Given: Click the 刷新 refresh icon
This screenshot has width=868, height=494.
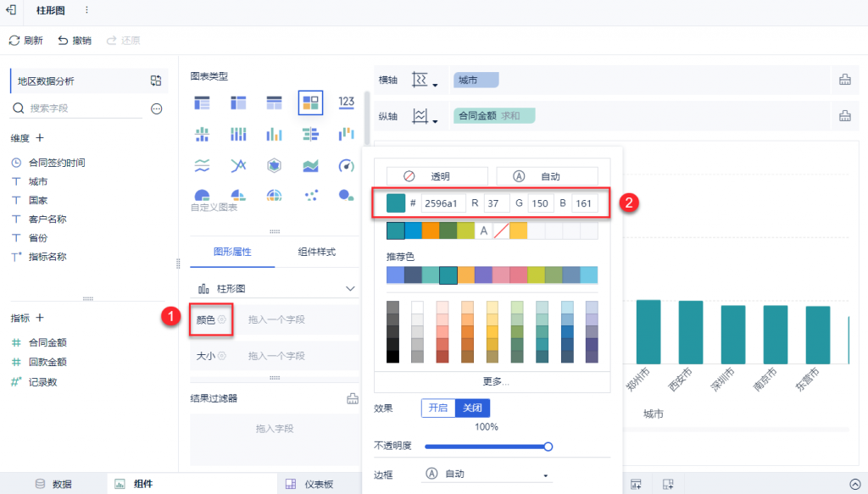Looking at the screenshot, I should (14, 41).
